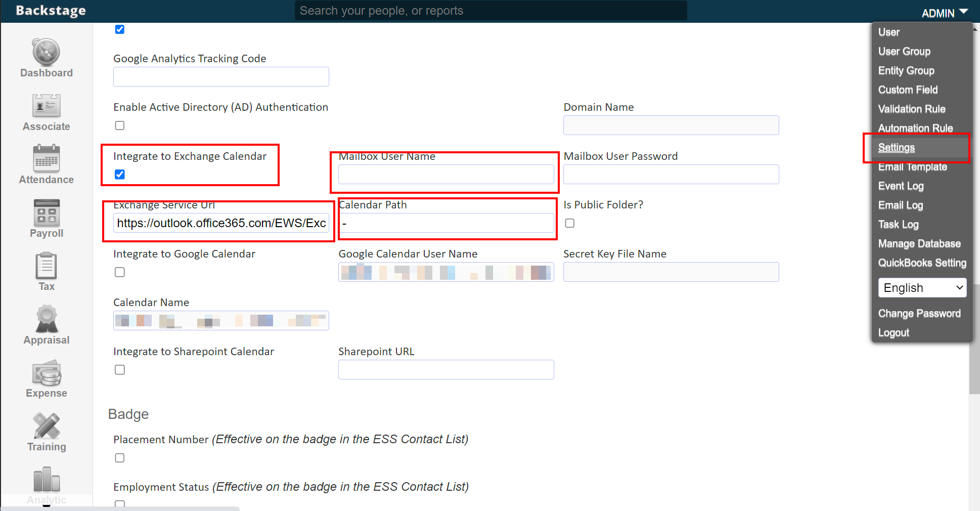The image size is (980, 511).
Task: Click the Calendar Name field
Action: [x=221, y=320]
